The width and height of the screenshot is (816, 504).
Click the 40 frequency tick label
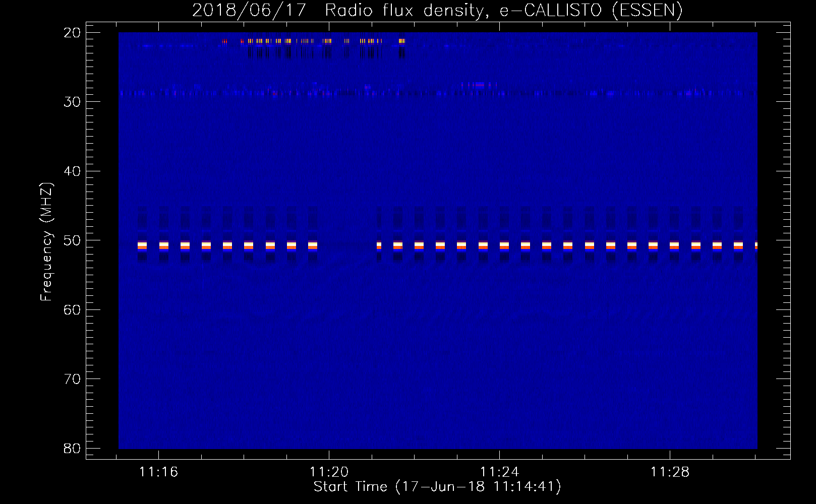tap(72, 171)
